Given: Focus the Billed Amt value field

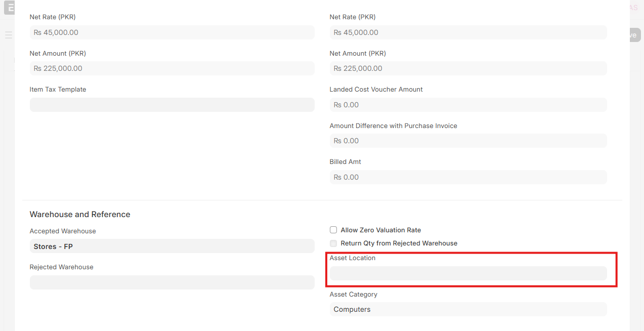Looking at the screenshot, I should click(468, 177).
